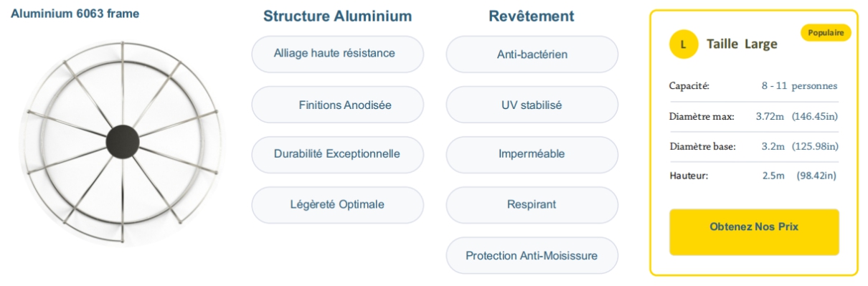This screenshot has width=868, height=286.
Task: Choose the Finitions Anodisée pill
Action: (x=337, y=105)
